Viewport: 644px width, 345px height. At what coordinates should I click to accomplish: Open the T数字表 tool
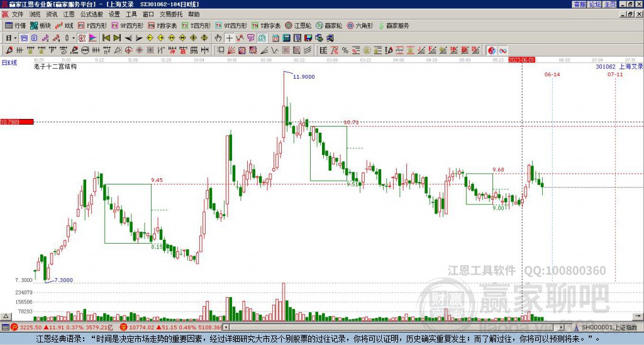266,25
